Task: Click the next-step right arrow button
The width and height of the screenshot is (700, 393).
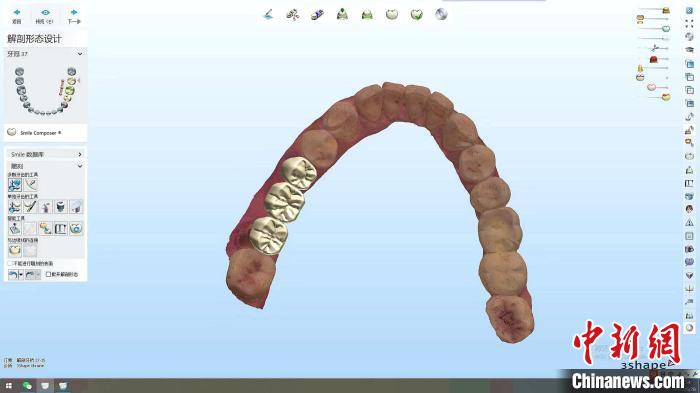Action: 74,15
